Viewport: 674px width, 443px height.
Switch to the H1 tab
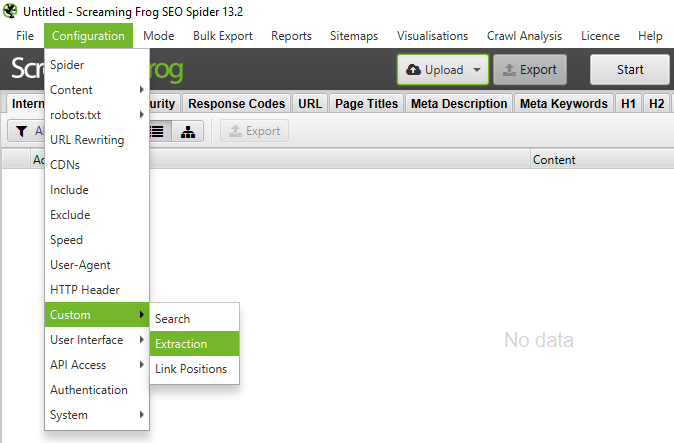628,104
